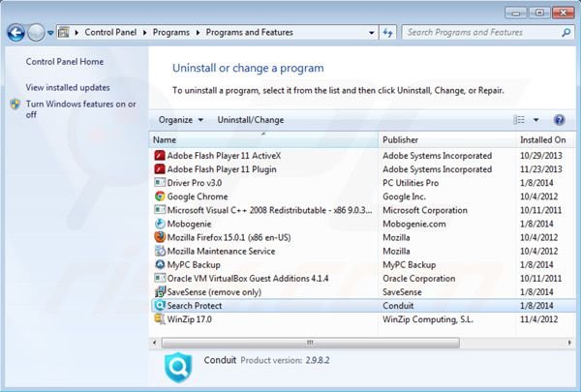This screenshot has width=581, height=392.
Task: Click horizontal scrollbar right arrow
Action: pos(569,343)
